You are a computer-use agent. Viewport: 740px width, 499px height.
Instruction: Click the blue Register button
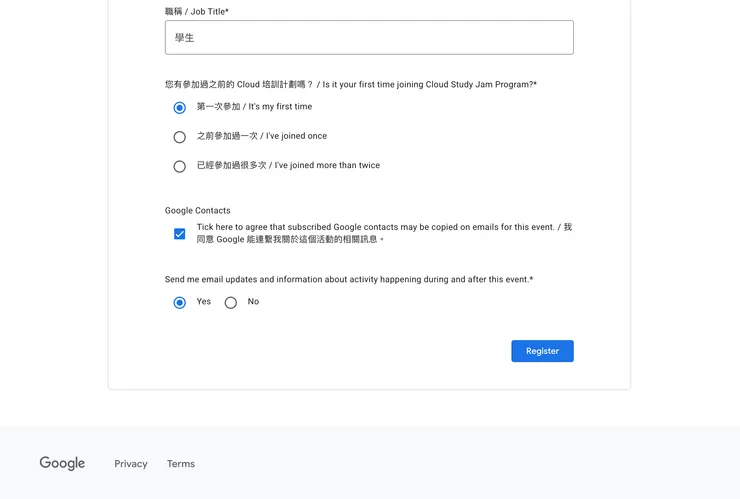coord(542,351)
